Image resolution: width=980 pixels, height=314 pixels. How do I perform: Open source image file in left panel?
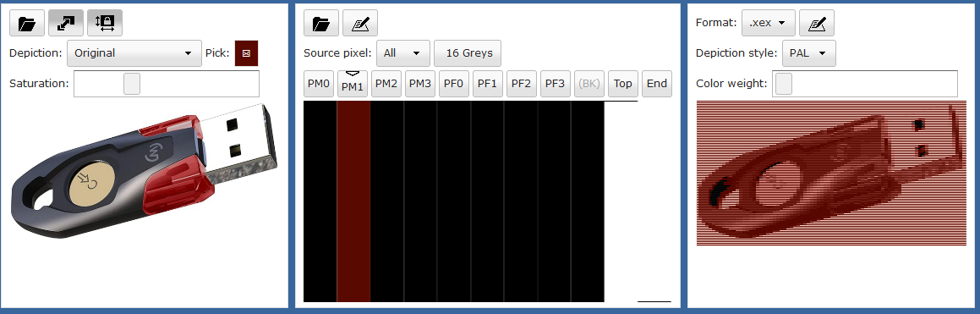27,23
